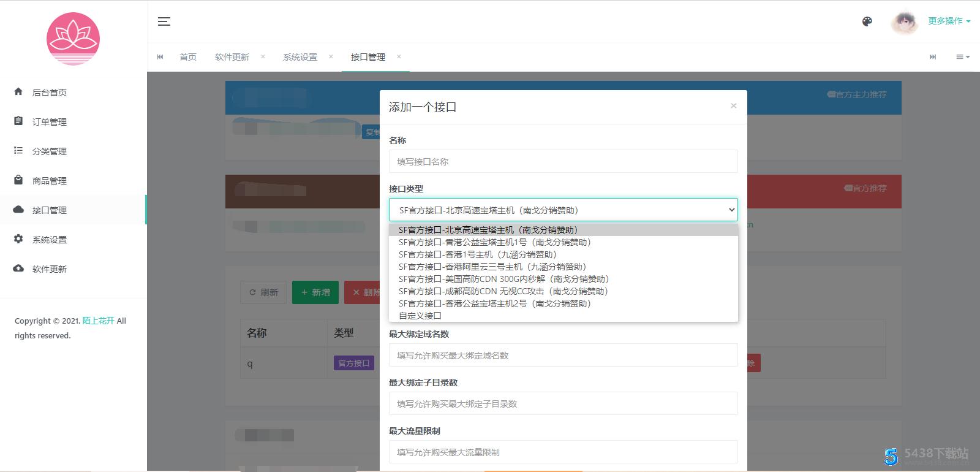Select the 自定义接口 option

click(x=420, y=316)
